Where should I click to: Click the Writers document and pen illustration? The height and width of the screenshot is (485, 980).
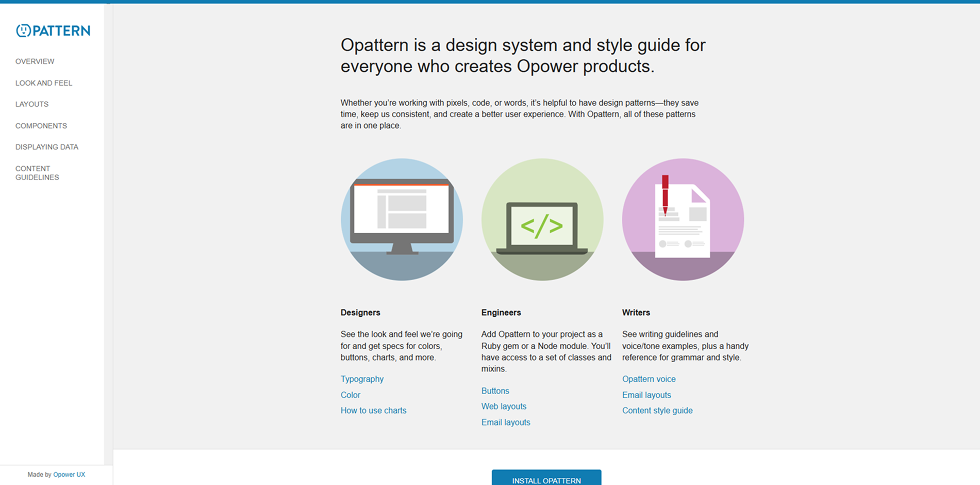coord(683,219)
